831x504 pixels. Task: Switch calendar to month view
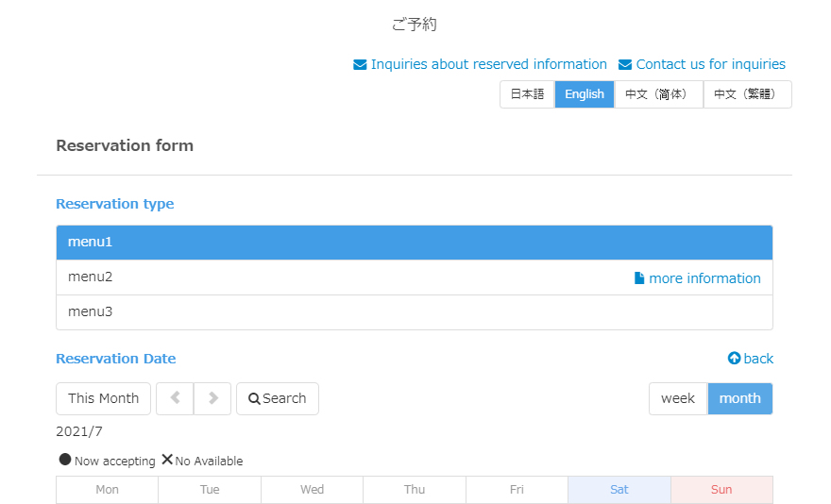(x=739, y=398)
